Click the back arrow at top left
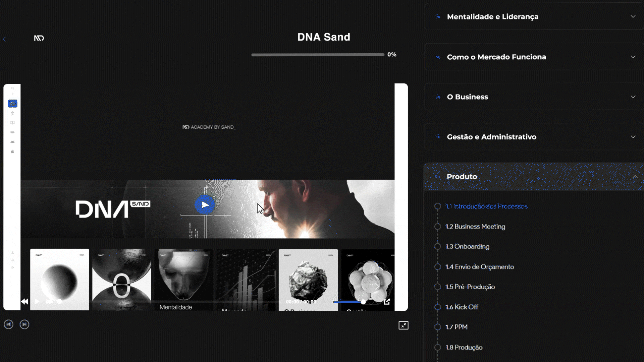 click(4, 40)
